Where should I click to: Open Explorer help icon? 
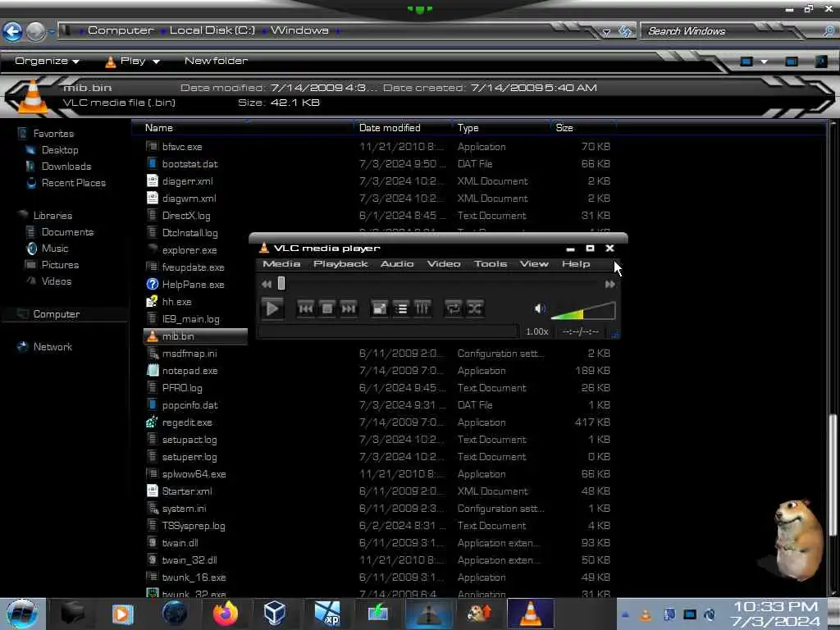(x=821, y=62)
